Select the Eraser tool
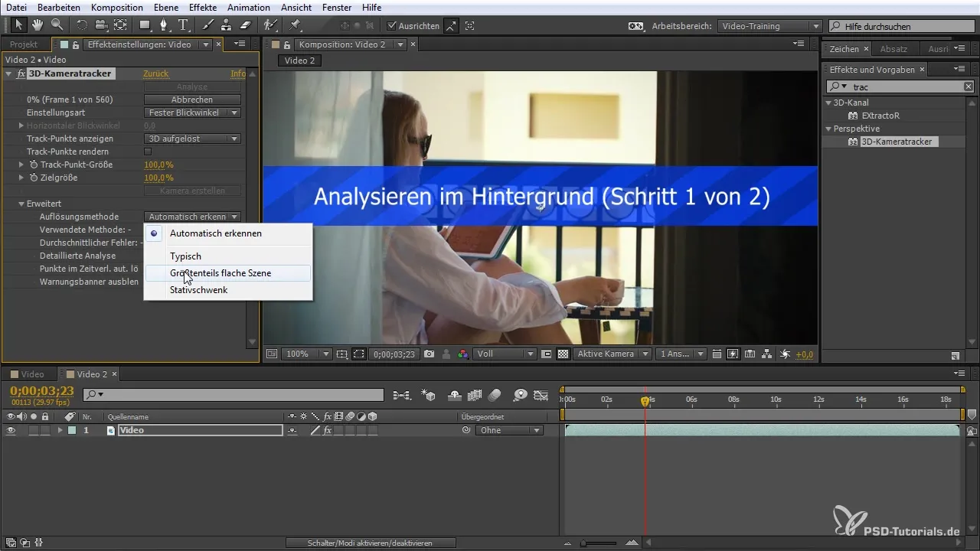 [245, 25]
